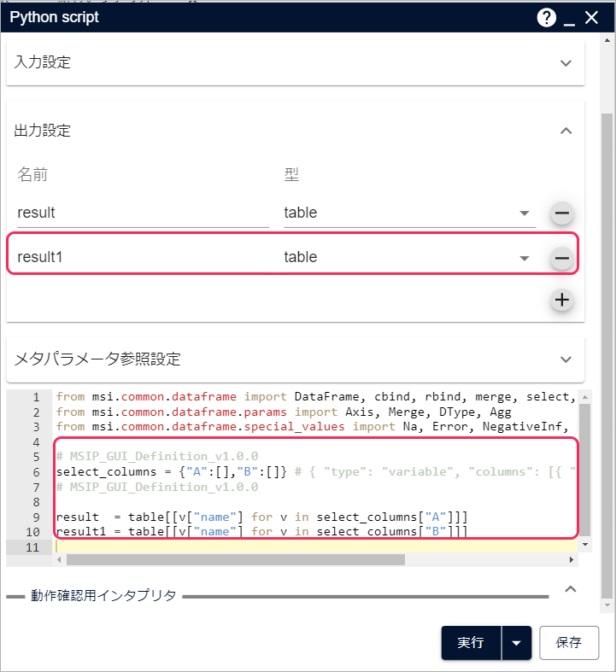Viewport: 616px width, 672px height.
Task: Click the '名前' column label
Action: coord(32,175)
